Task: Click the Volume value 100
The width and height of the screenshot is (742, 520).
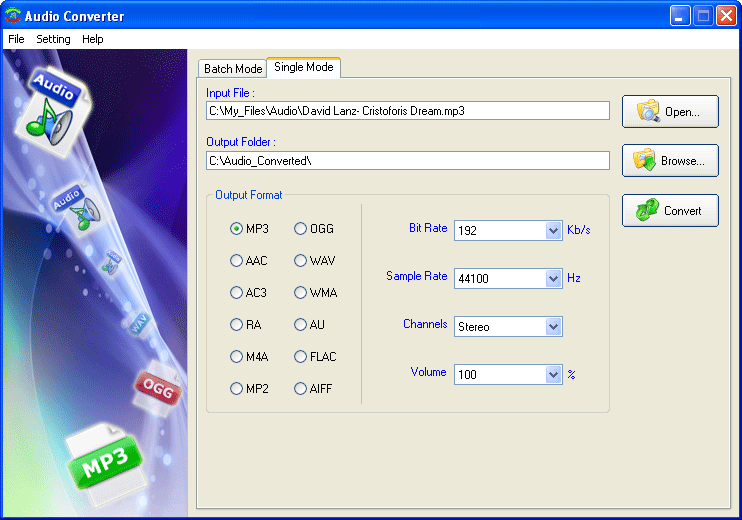Action: click(467, 375)
